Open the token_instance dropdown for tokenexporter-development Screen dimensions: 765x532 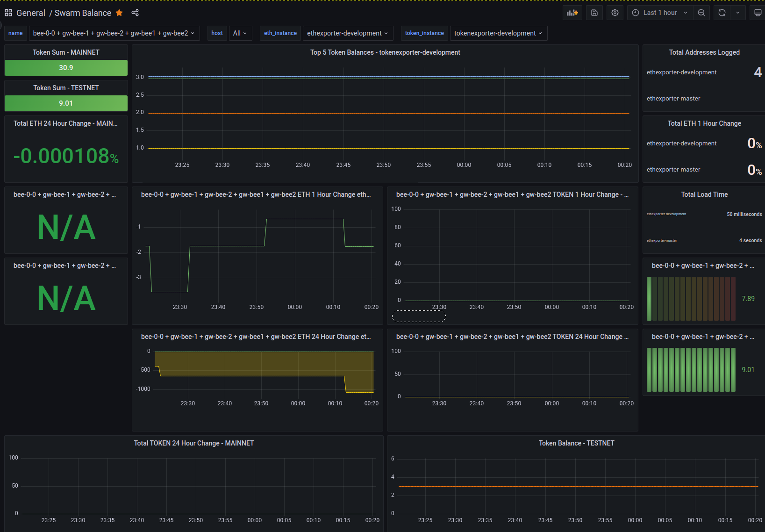click(498, 33)
